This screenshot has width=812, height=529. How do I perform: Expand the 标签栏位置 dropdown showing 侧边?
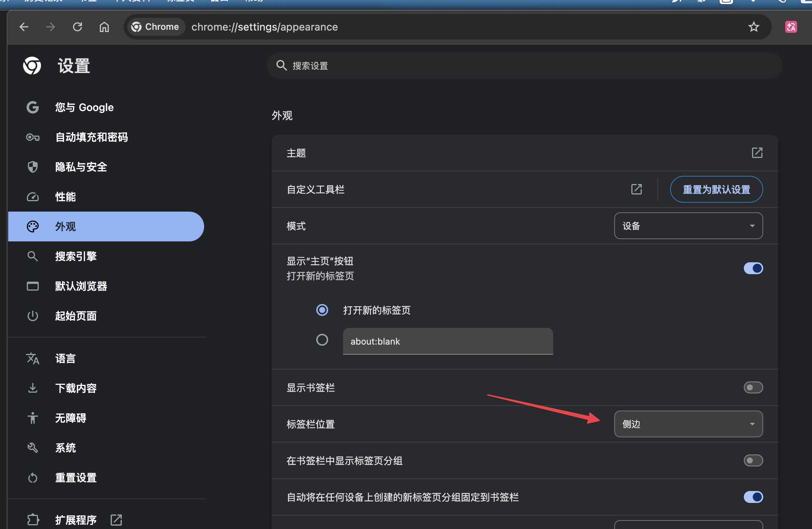[688, 424]
